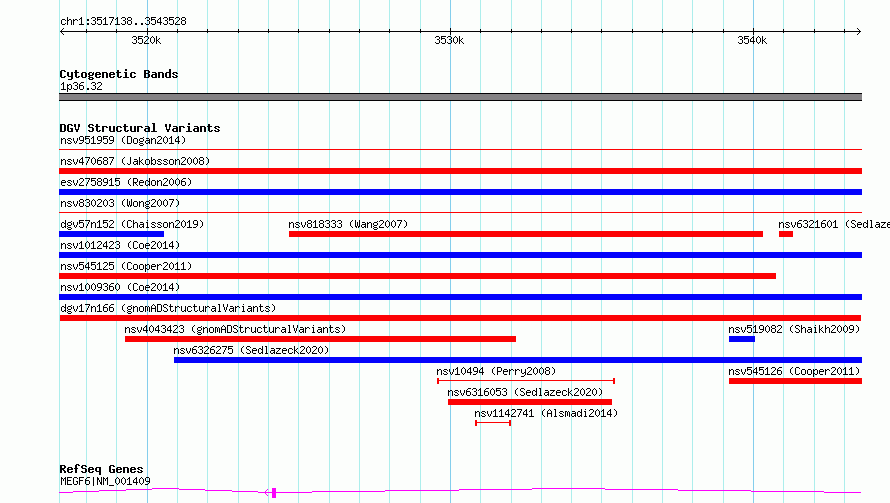The width and height of the screenshot is (890, 503).
Task: Select the nsv4043423 gnomAD red bar
Action: point(320,339)
